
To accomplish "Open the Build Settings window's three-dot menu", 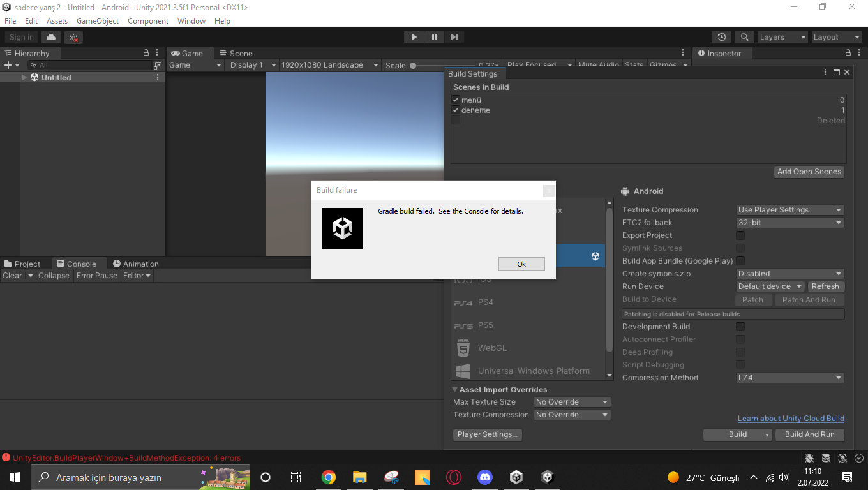I will click(x=826, y=73).
